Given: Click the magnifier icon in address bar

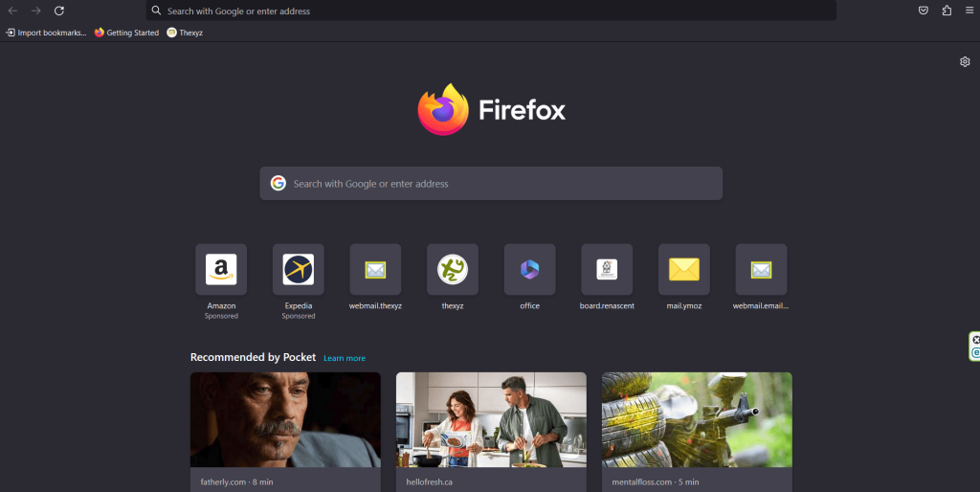Looking at the screenshot, I should point(156,11).
